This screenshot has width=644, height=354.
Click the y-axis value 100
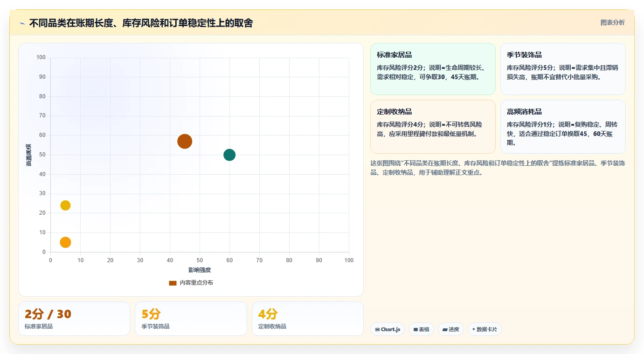pyautogui.click(x=41, y=58)
